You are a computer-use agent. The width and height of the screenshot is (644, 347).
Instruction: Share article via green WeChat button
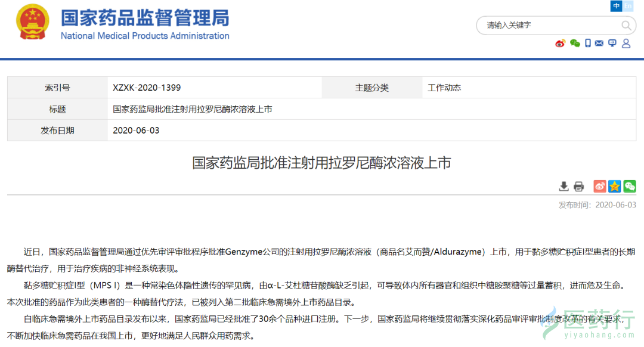pos(630,187)
